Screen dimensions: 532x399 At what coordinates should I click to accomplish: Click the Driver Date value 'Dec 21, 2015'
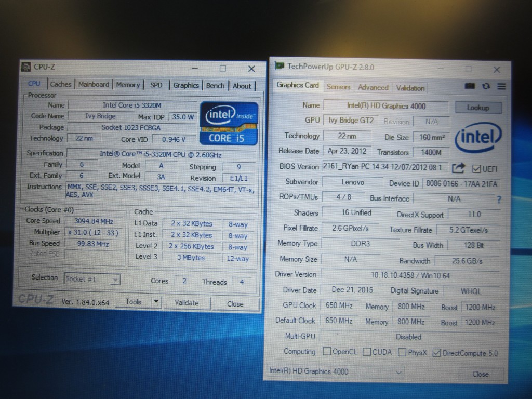(352, 290)
